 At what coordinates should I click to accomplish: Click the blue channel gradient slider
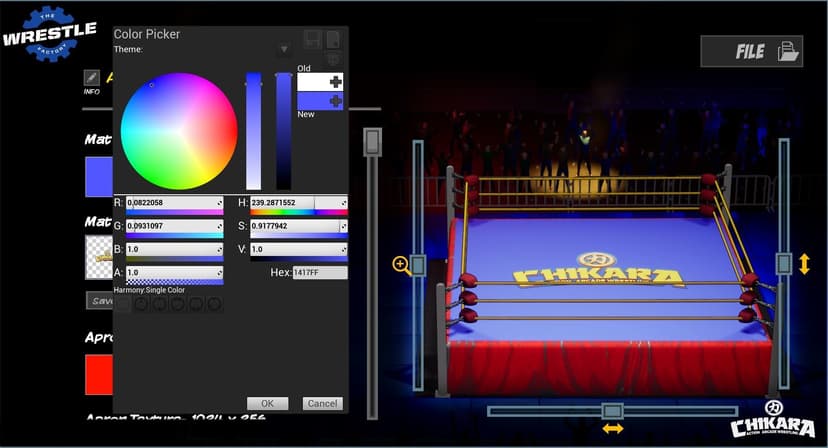pos(174,259)
